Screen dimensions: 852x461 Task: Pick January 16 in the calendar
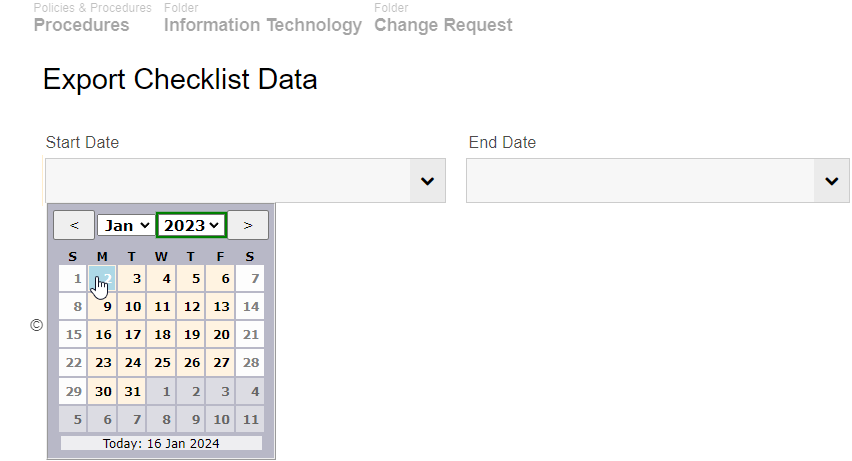pos(102,335)
